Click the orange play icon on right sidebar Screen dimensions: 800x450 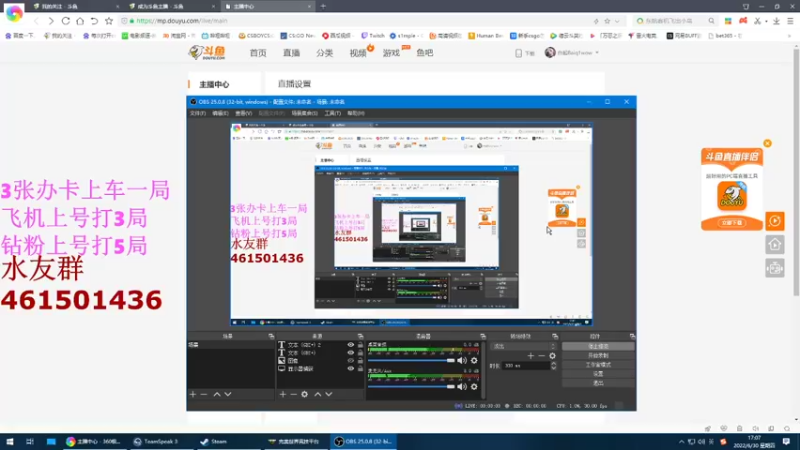(x=775, y=221)
